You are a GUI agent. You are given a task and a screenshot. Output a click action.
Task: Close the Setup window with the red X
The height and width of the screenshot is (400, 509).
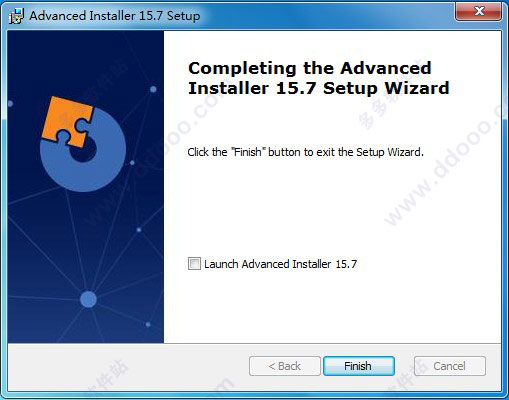coord(479,12)
